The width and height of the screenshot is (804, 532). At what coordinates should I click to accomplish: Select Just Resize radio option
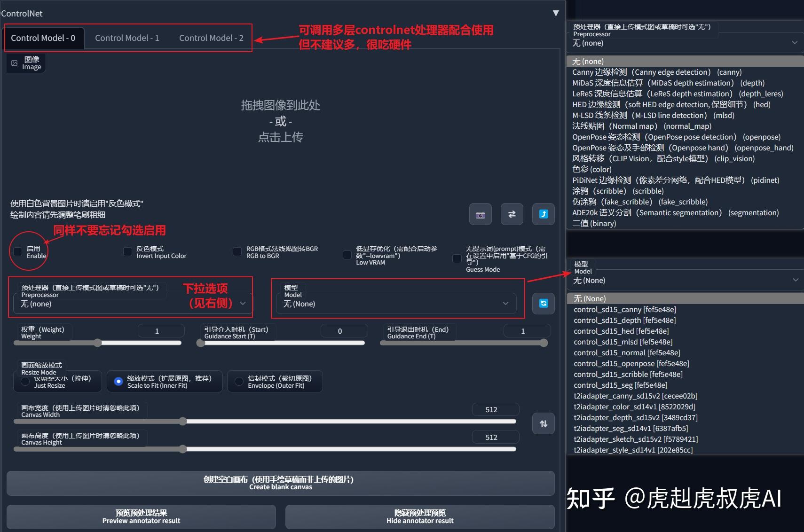coord(57,382)
